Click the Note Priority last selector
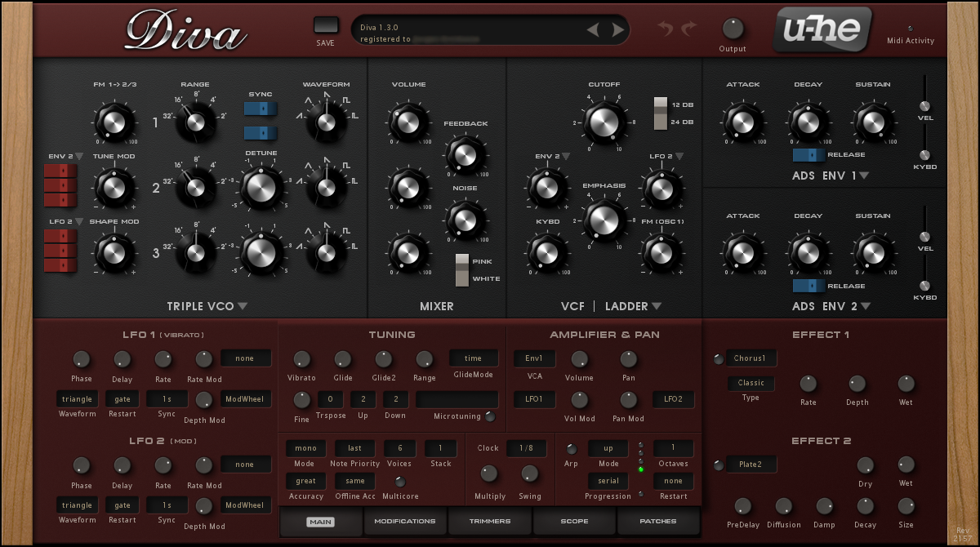980x547 pixels. pos(355,448)
